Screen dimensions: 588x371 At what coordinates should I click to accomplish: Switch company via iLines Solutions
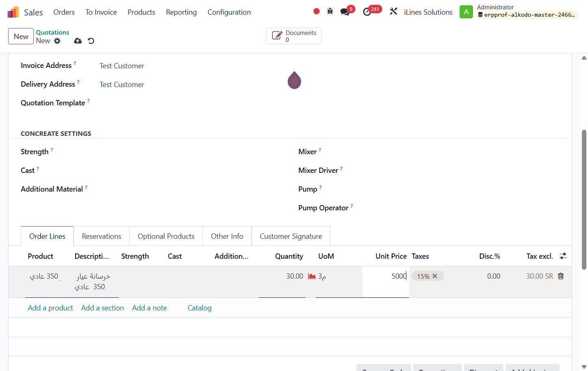click(428, 12)
